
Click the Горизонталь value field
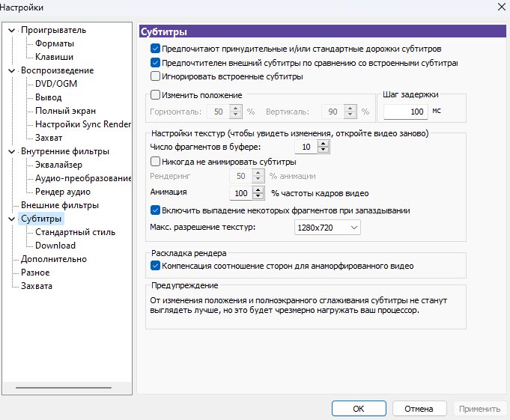[218, 112]
